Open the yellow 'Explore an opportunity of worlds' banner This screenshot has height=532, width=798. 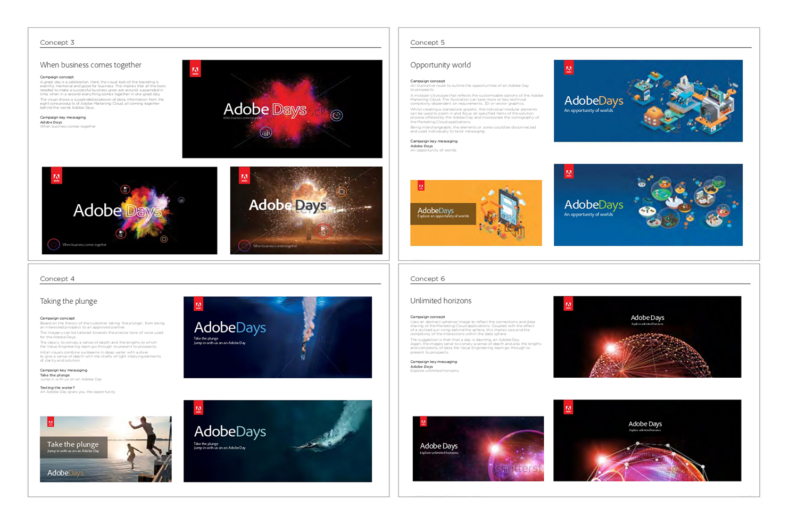476,213
